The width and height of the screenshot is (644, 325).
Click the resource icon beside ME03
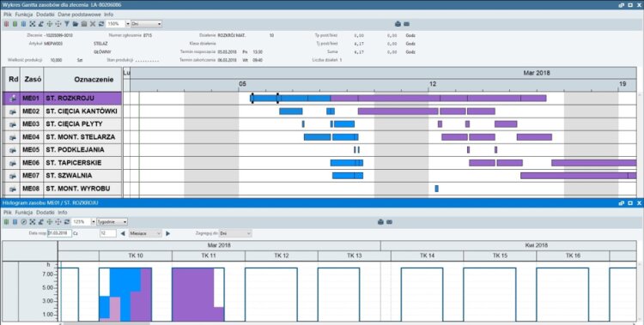13,124
